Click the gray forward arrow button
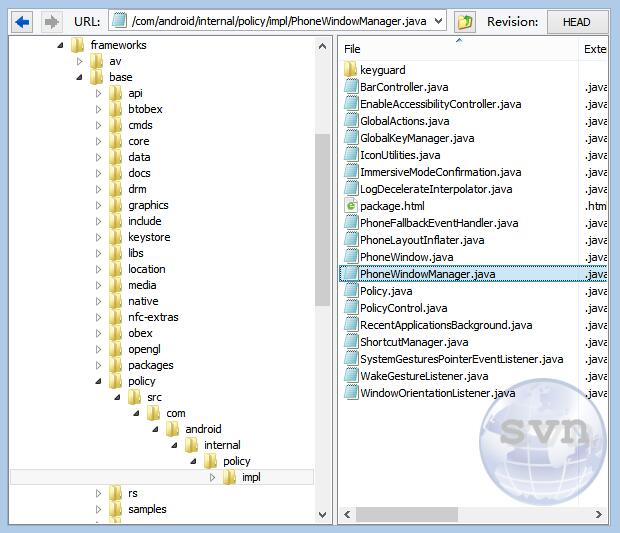The image size is (620, 533). [51, 22]
